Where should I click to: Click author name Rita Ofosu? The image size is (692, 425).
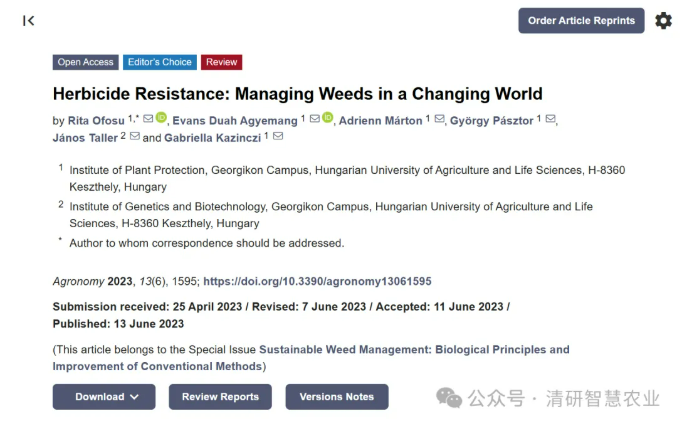coord(97,121)
